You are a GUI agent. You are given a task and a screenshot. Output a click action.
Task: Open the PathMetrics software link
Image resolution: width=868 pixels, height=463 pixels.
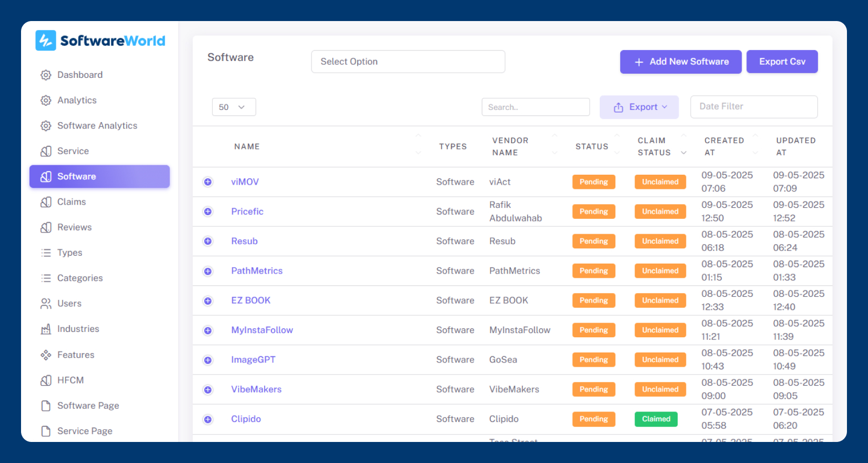click(x=257, y=271)
